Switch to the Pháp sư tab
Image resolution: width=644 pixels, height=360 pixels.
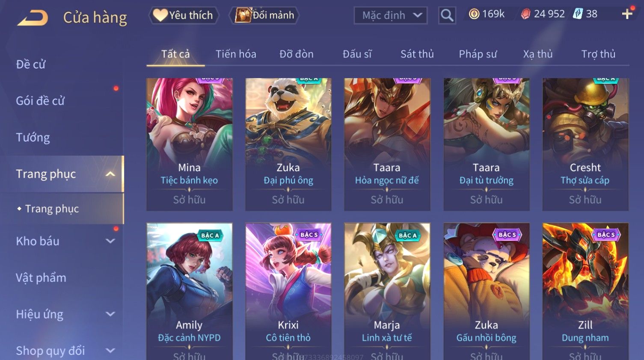(x=478, y=54)
